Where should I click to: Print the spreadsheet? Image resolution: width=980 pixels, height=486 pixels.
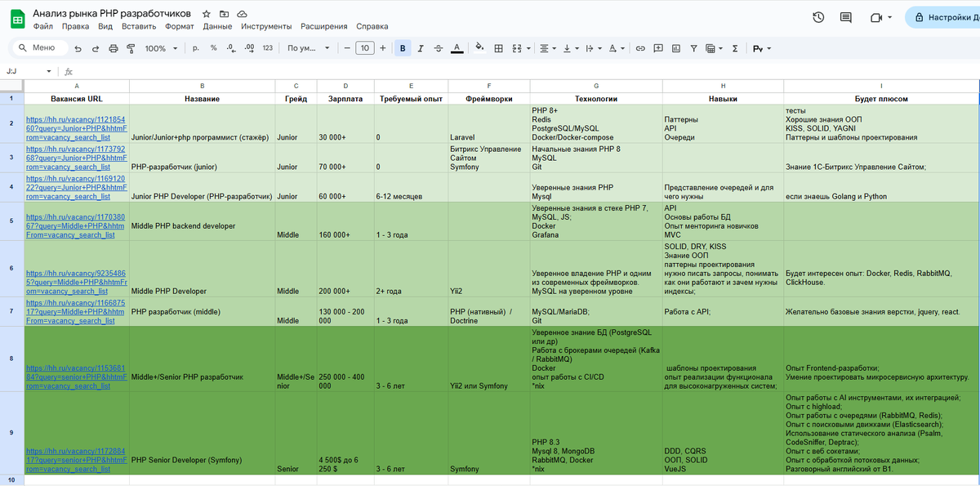[x=114, y=48]
